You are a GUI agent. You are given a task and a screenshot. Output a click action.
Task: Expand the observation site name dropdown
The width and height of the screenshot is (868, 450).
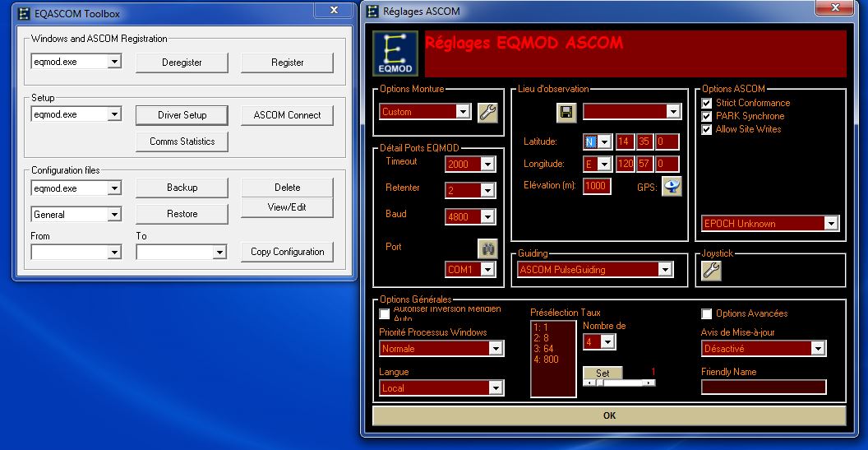(x=672, y=112)
